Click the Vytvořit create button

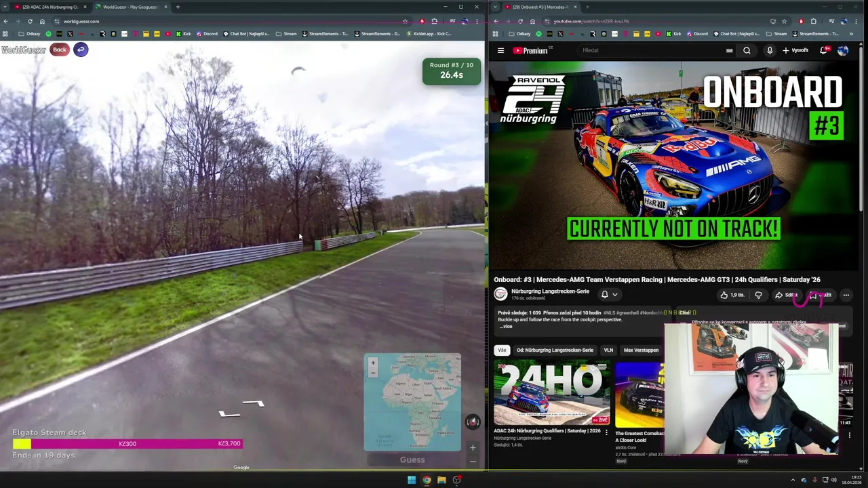pyautogui.click(x=795, y=50)
